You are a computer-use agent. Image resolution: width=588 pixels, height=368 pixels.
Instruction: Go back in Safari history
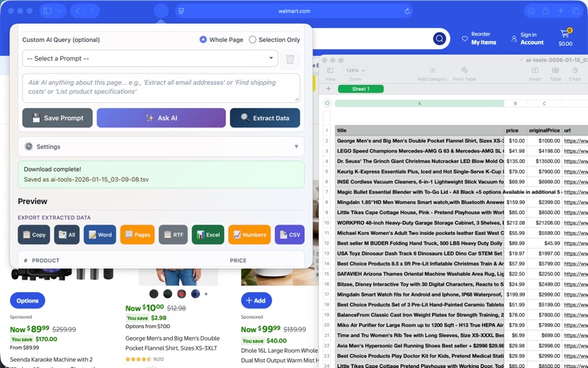tap(78, 11)
